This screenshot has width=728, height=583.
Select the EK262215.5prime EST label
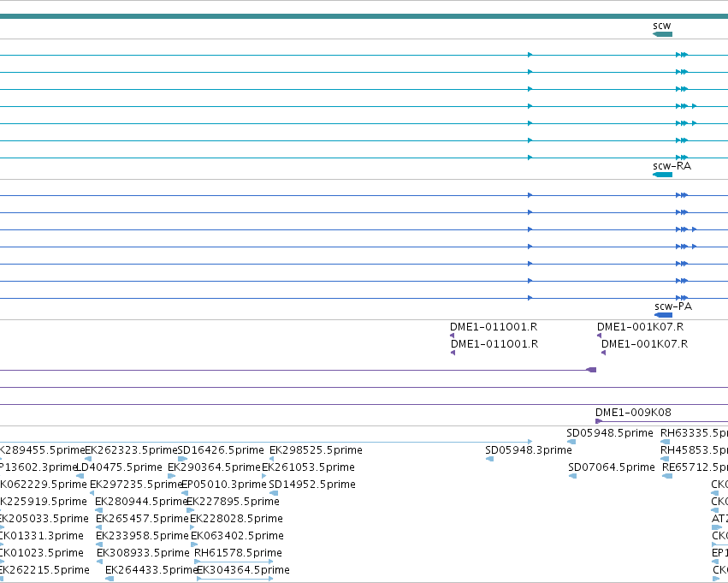tap(44, 570)
